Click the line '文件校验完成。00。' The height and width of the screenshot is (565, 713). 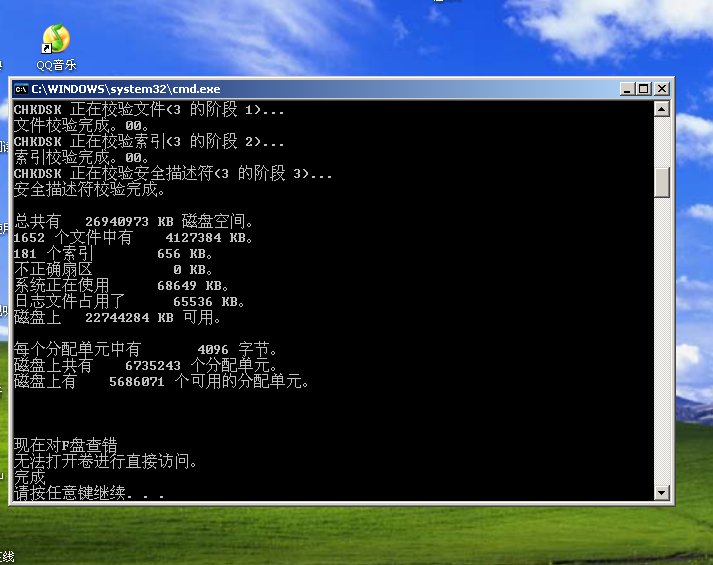[x=81, y=125]
